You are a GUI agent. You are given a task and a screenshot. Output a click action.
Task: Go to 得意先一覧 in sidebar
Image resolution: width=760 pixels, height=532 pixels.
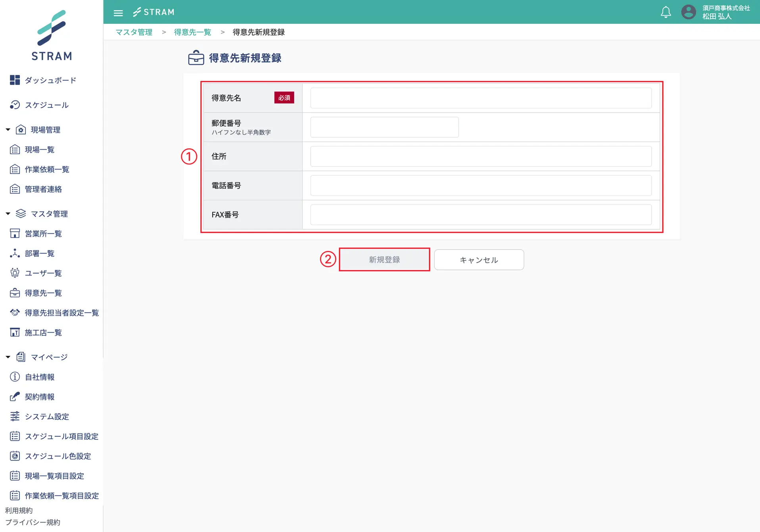[x=43, y=293]
